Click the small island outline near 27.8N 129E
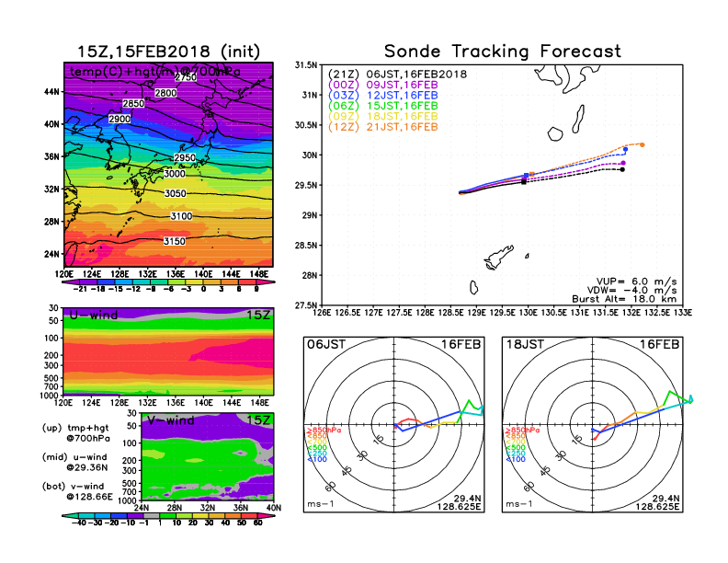This screenshot has width=728, height=563. tap(473, 288)
